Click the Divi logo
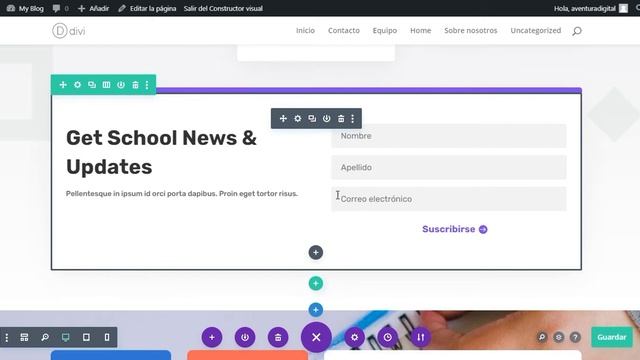Viewport: 640px width, 360px height. [x=69, y=31]
